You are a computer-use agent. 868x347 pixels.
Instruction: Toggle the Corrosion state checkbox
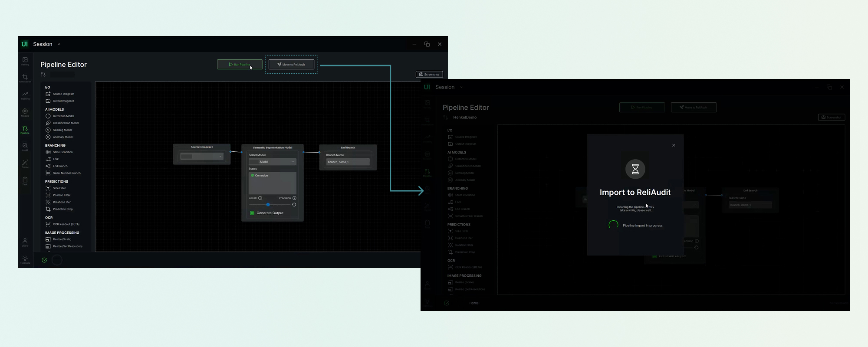click(x=253, y=176)
